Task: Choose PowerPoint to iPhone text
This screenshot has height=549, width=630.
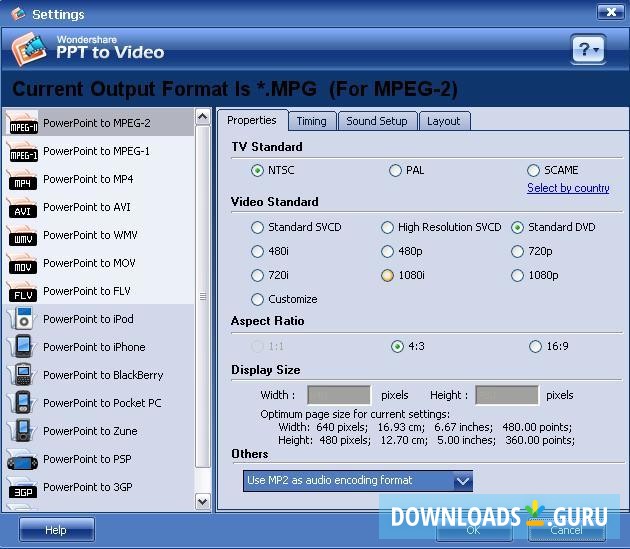Action: 94,347
